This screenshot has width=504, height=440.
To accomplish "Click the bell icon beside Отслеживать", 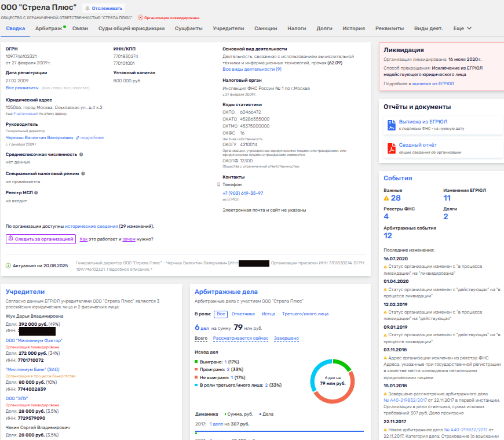I will pyautogui.click(x=88, y=9).
